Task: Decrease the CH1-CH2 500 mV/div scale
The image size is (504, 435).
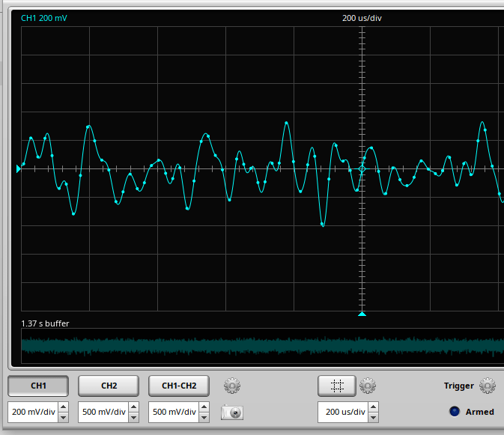Action: 204,417
